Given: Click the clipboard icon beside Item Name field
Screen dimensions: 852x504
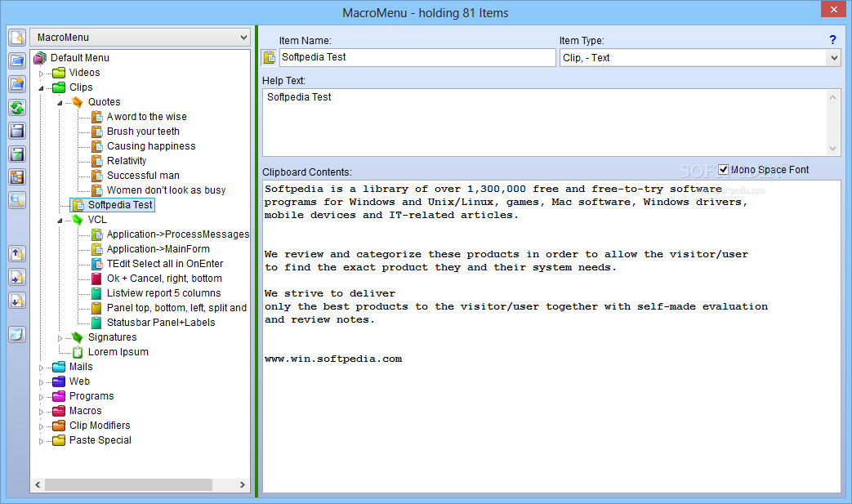Looking at the screenshot, I should 269,57.
